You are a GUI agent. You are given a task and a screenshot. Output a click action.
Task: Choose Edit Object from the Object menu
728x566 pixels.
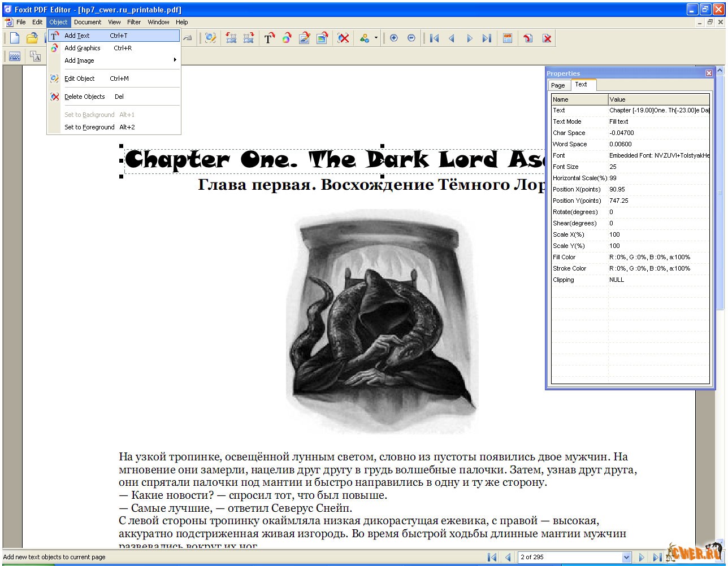pos(114,79)
